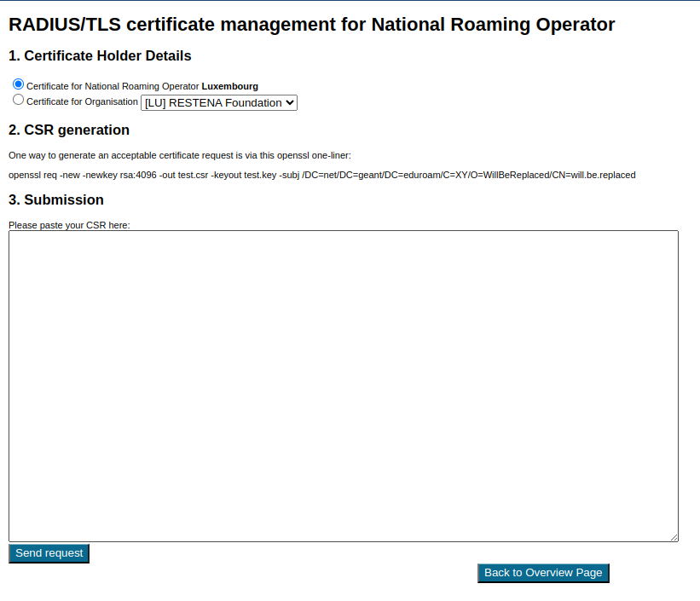Click the '2. CSR generation' heading
700x601 pixels.
[x=69, y=130]
